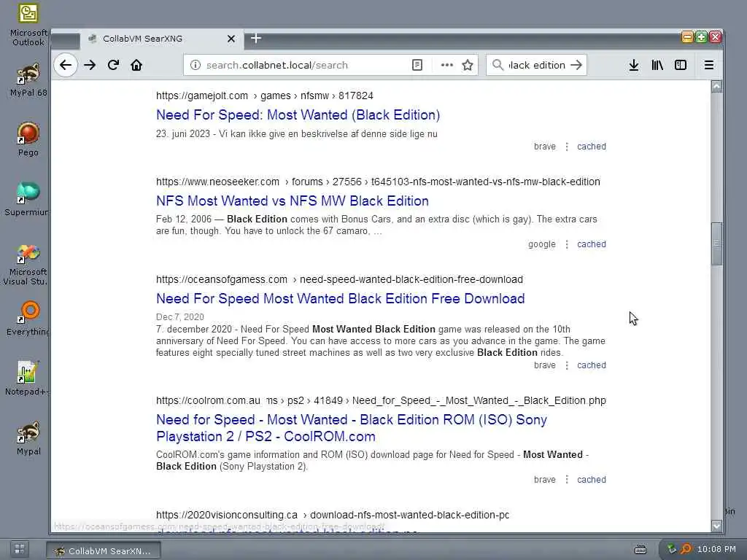This screenshot has width=747, height=560.
Task: Open cached link for gamejolt result
Action: coord(591,147)
